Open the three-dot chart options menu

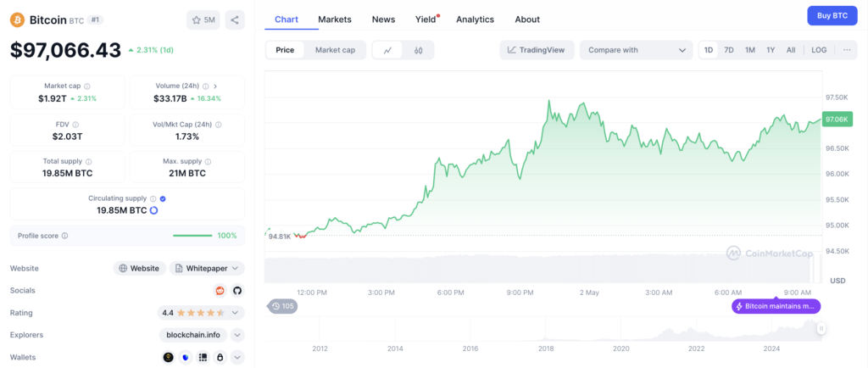(847, 50)
